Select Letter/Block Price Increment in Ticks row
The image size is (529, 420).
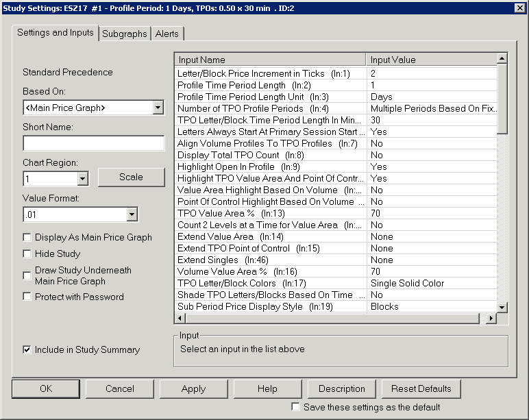[336, 73]
